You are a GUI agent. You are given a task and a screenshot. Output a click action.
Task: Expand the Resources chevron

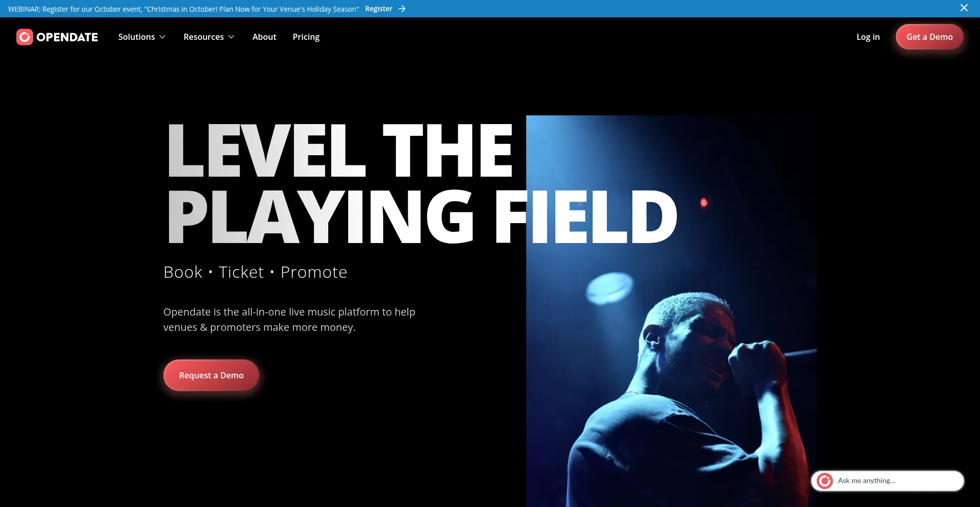pos(231,37)
